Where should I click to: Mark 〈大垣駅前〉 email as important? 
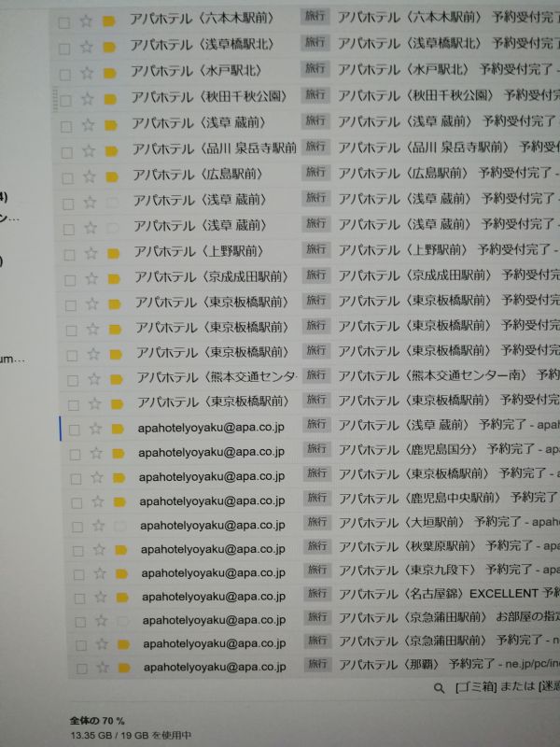(x=120, y=526)
